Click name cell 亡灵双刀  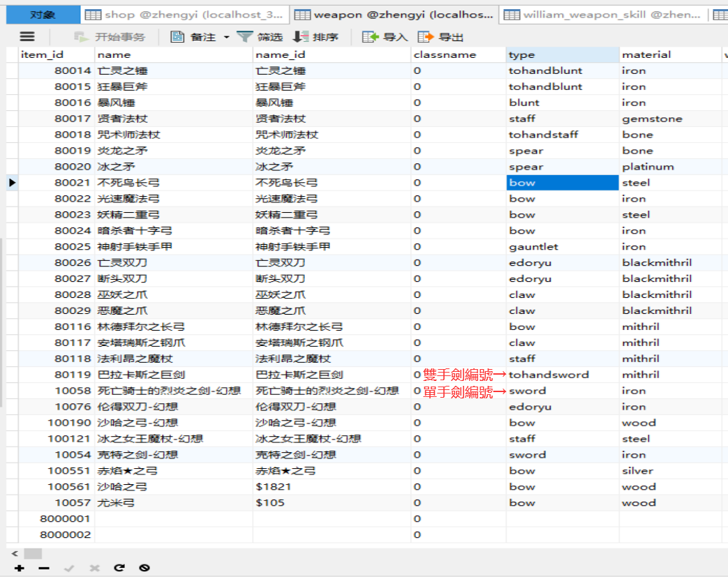click(x=174, y=262)
